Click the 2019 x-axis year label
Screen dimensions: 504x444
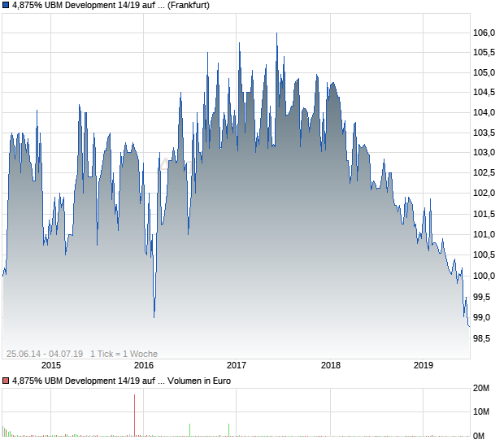click(x=424, y=365)
